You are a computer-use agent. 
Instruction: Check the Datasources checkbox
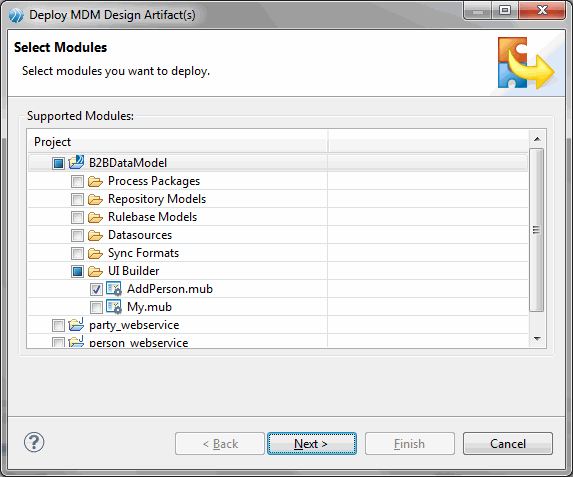[x=77, y=235]
